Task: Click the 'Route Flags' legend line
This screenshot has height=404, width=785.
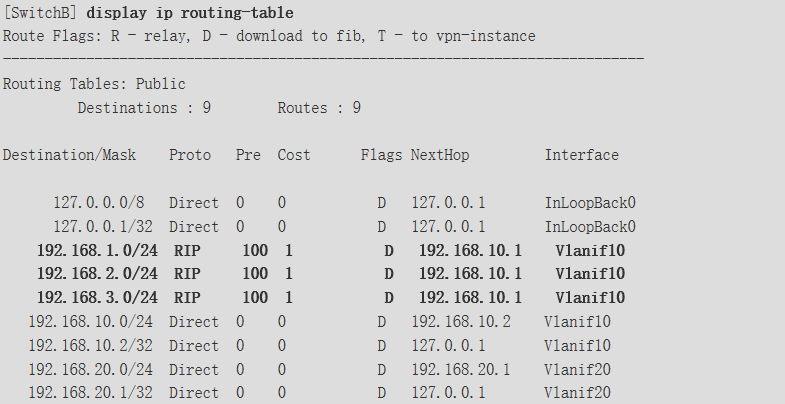Action: (268, 36)
